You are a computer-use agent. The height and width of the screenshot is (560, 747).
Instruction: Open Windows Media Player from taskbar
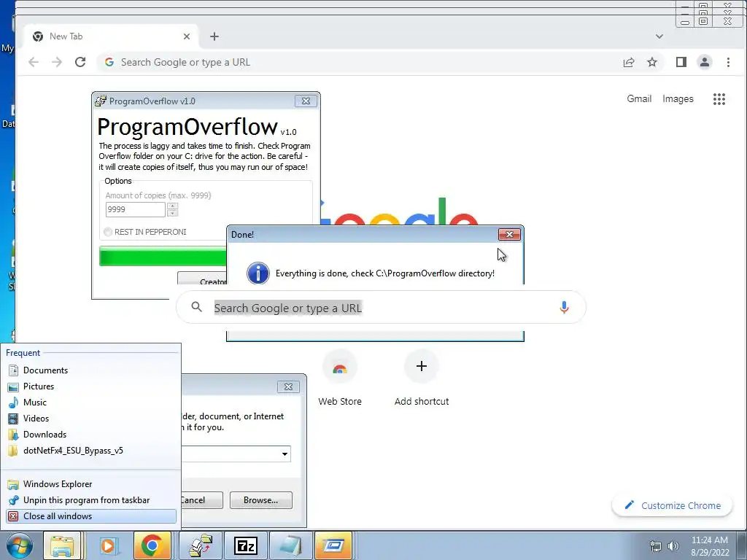(108, 545)
